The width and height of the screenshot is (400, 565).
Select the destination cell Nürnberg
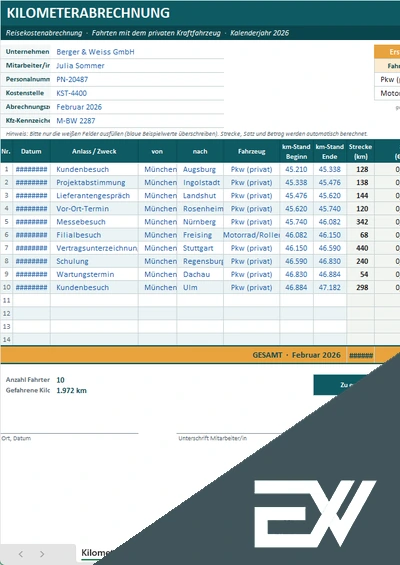(200, 222)
